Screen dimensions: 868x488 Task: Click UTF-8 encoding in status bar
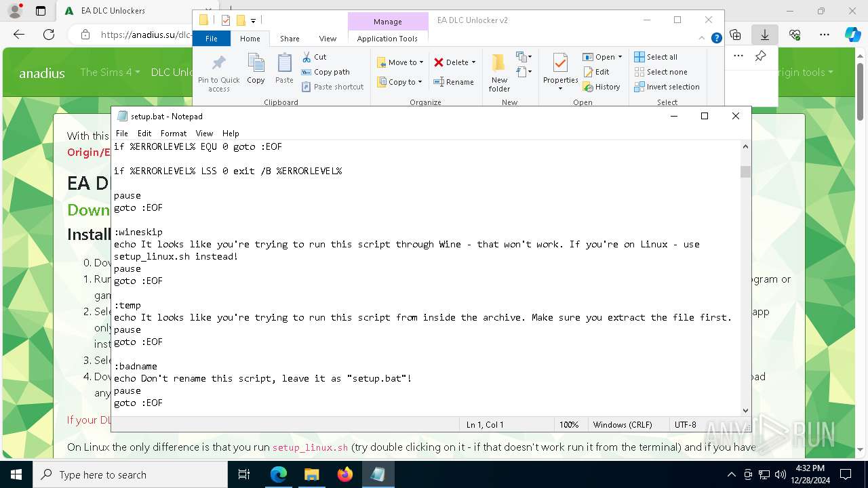pos(685,425)
